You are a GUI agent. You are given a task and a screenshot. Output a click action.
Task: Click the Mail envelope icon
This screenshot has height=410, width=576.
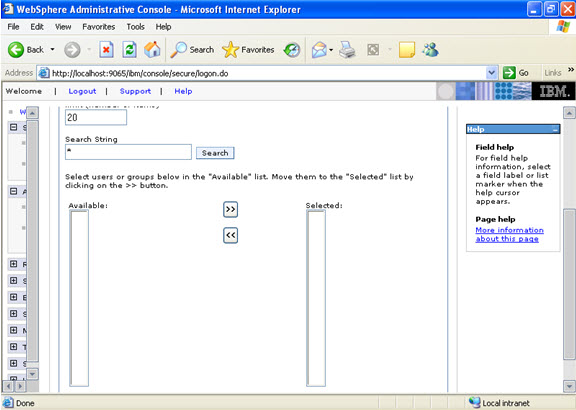pos(319,50)
